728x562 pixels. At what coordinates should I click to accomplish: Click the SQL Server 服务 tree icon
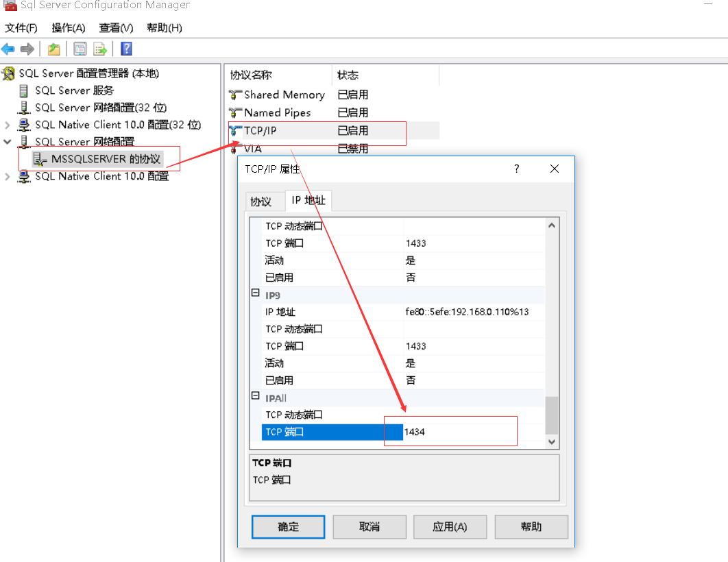[24, 90]
